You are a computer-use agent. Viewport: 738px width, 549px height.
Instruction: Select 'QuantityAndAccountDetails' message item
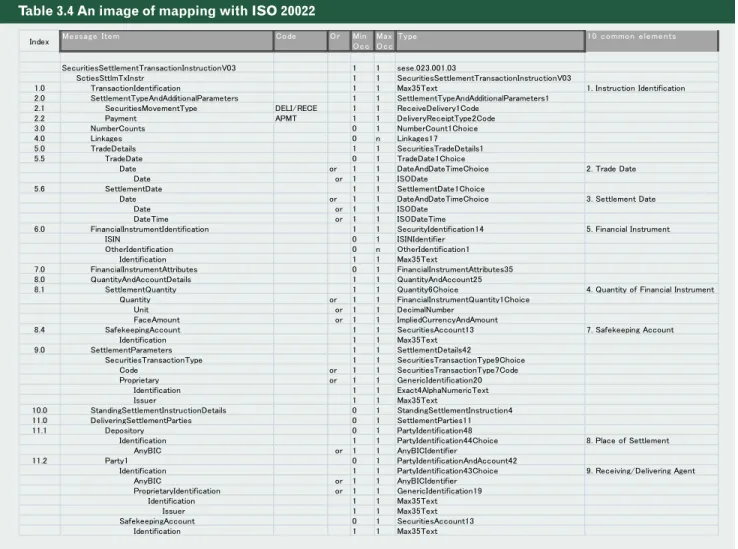141,280
